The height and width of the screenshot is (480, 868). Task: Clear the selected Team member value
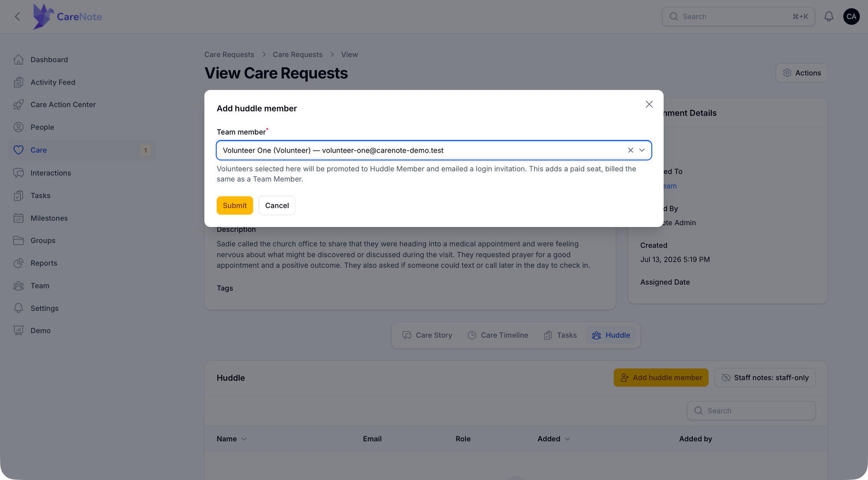click(x=631, y=150)
